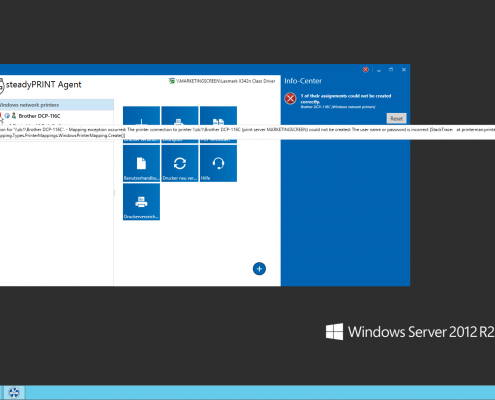Viewport: 495px width, 400px height.
Task: Open the Druckerverzeichnis printer tile
Action: (x=141, y=202)
